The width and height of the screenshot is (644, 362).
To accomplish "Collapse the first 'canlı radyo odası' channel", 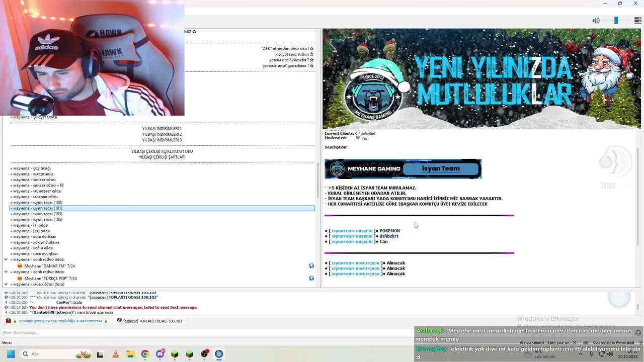I will click(6, 259).
